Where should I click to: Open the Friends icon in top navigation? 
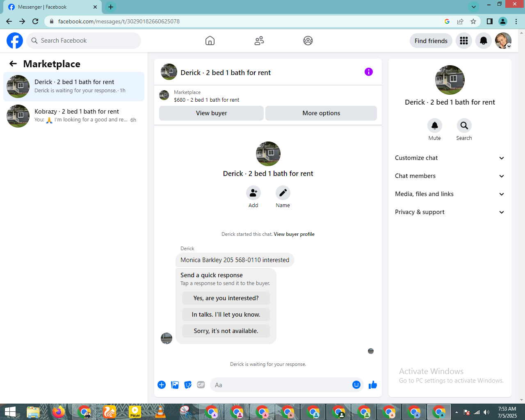[259, 41]
